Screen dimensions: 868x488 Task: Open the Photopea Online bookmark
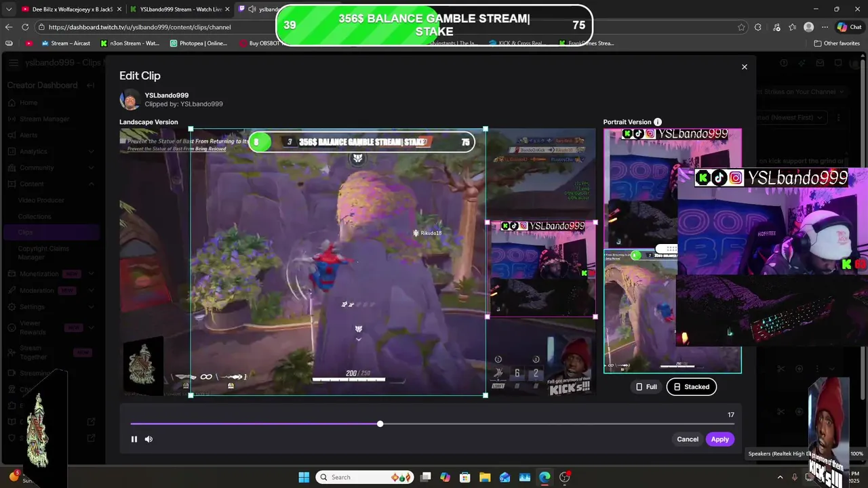(x=198, y=43)
